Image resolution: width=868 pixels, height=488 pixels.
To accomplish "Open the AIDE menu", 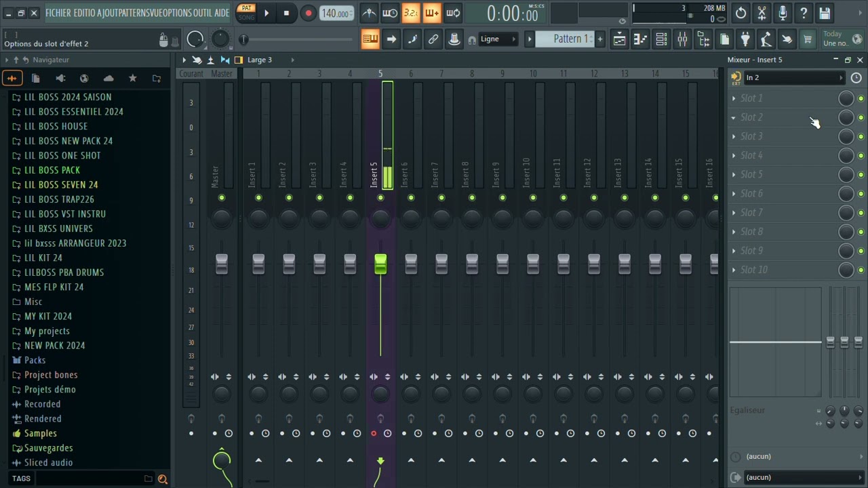I will tap(222, 13).
